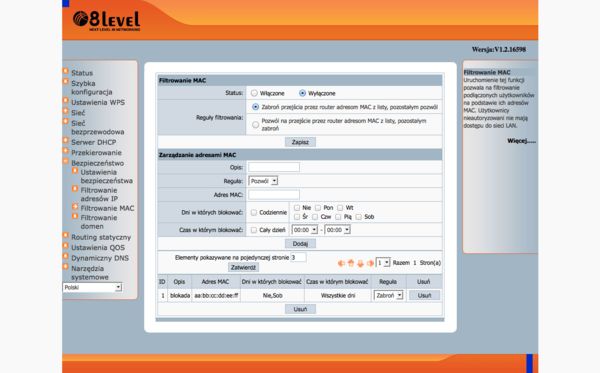This screenshot has width=600, height=373.
Task: Click the bullet icon beside Ustawienia QOS
Action: click(65, 246)
